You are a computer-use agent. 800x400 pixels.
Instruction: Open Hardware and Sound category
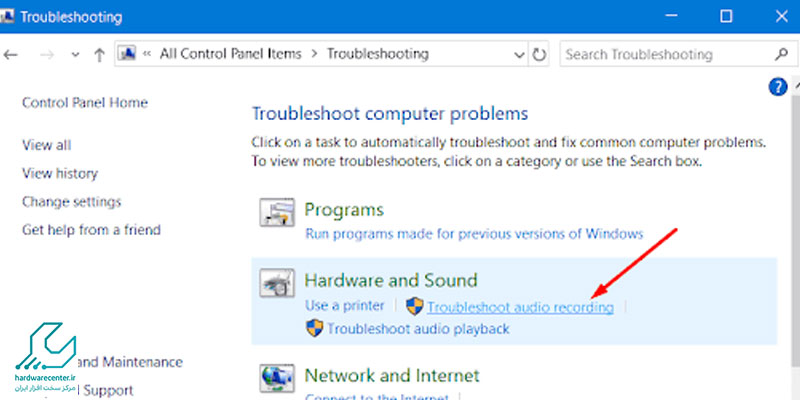[x=391, y=280]
